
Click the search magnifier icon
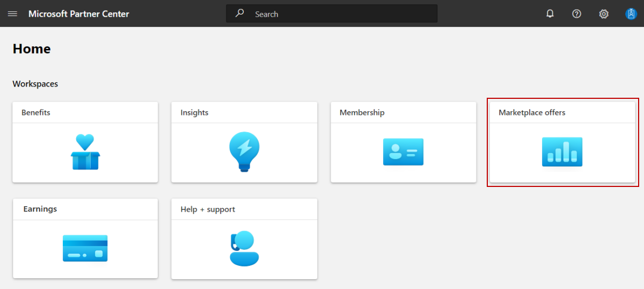point(240,13)
